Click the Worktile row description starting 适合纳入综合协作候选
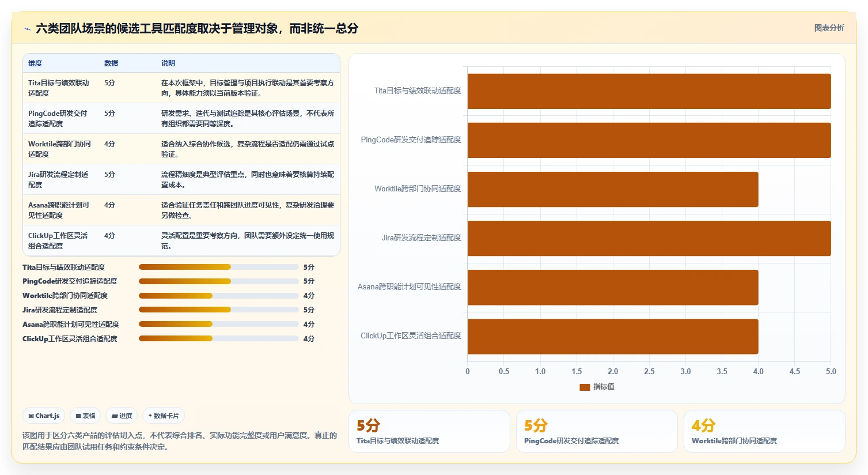This screenshot has height=475, width=868. point(248,149)
